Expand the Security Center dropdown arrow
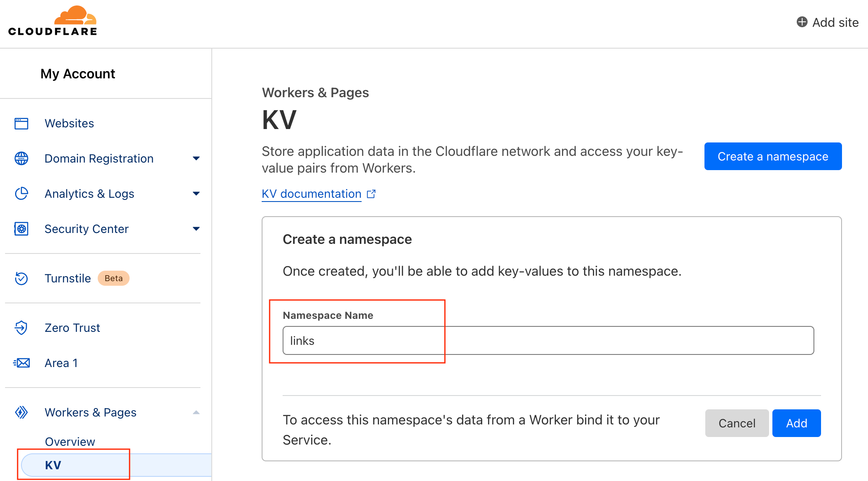 tap(196, 229)
